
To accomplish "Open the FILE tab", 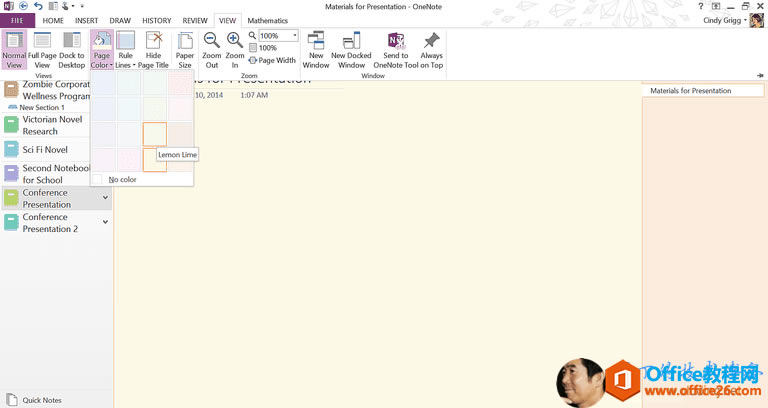I will pos(17,21).
